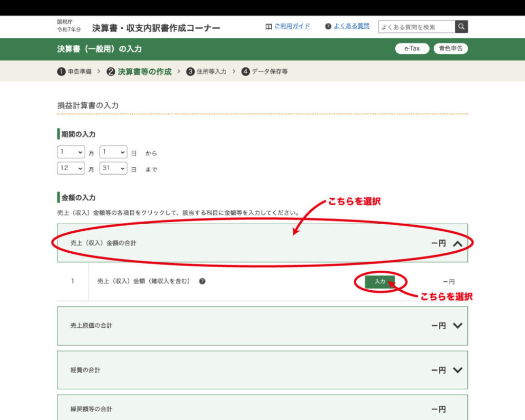Open the よくある質問 link

pos(351,26)
